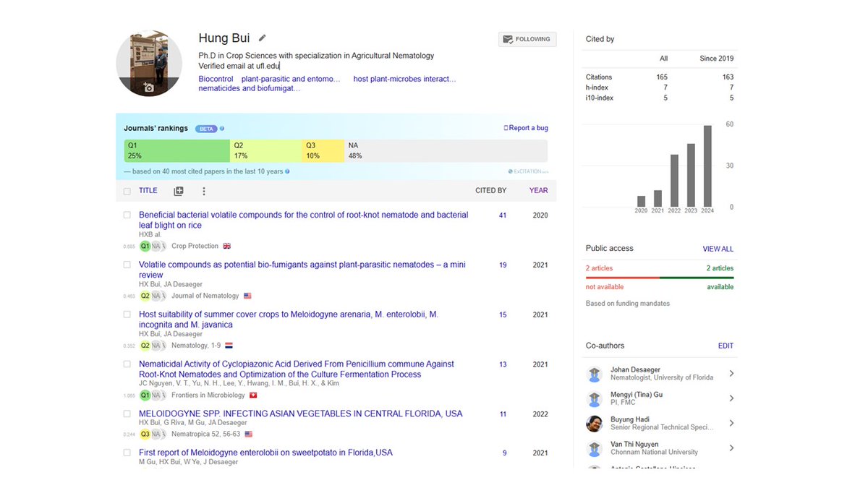Change profile photo via camera icon
This screenshot has height=488, width=868.
[148, 87]
